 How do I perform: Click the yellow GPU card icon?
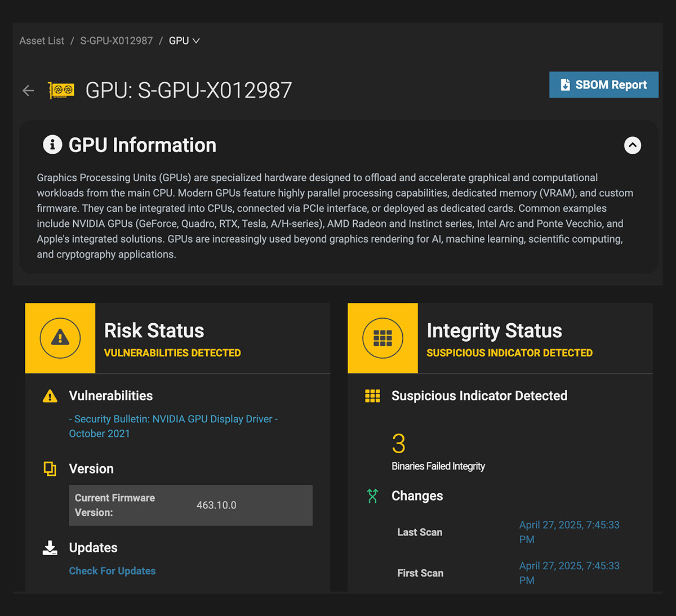(x=61, y=90)
